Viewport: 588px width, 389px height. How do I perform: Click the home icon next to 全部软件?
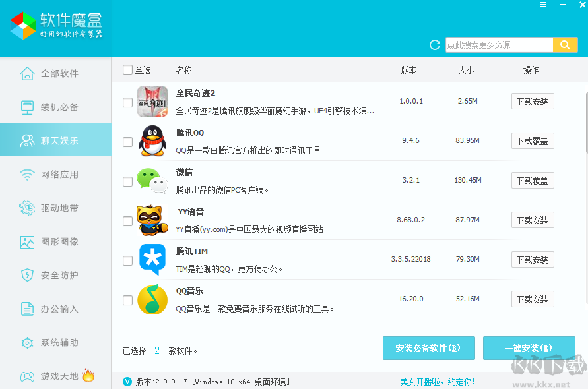[27, 73]
